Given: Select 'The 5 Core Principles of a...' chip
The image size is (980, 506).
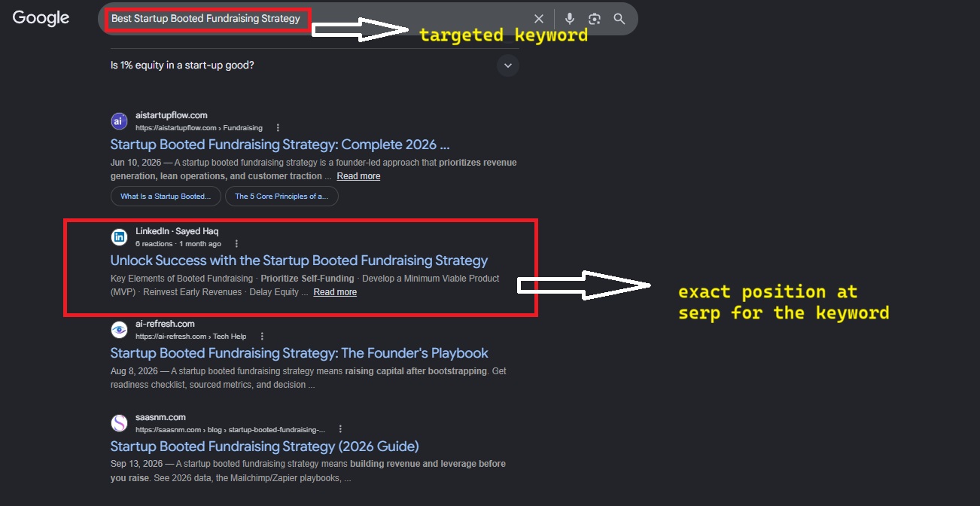Looking at the screenshot, I should point(282,197).
